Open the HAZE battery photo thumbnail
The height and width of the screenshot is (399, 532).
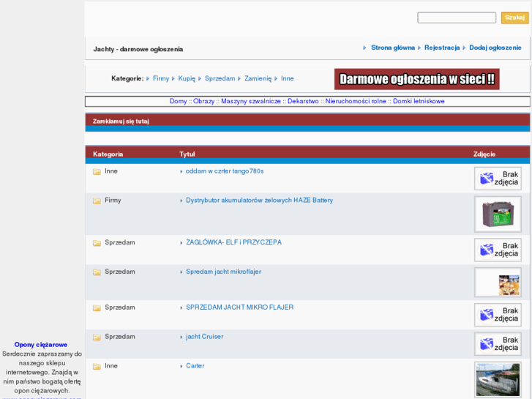tap(498, 215)
